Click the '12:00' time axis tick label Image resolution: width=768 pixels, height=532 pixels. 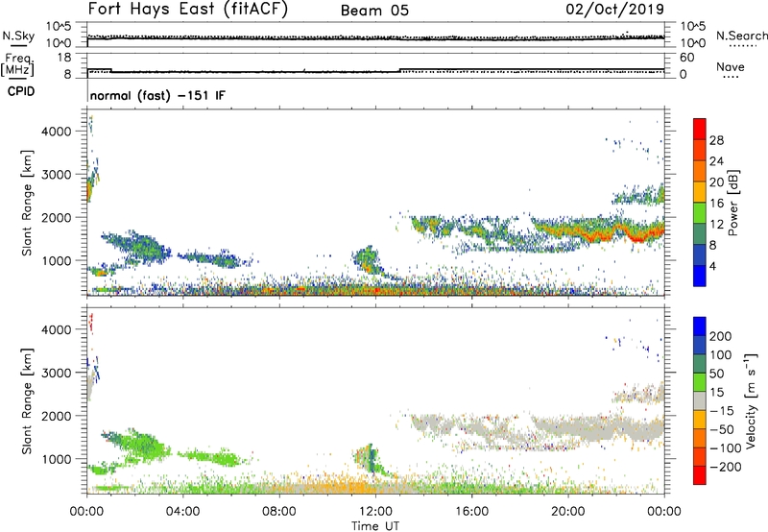pyautogui.click(x=375, y=512)
